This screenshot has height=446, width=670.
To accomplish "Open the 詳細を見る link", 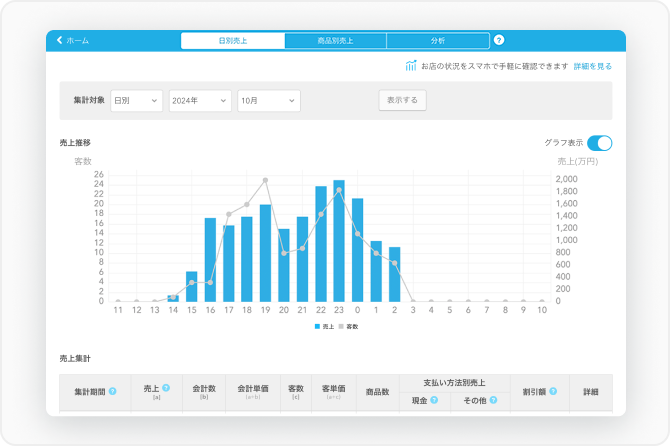I will pyautogui.click(x=592, y=66).
